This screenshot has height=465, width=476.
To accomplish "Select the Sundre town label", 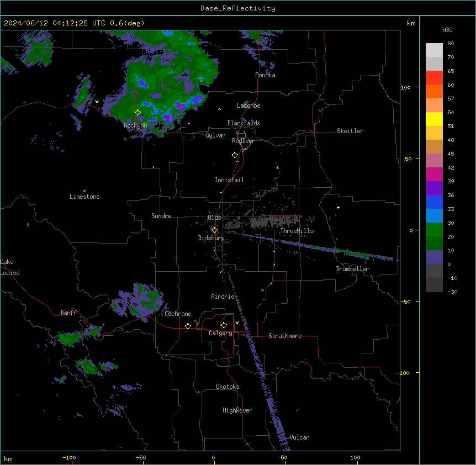I will tap(161, 216).
